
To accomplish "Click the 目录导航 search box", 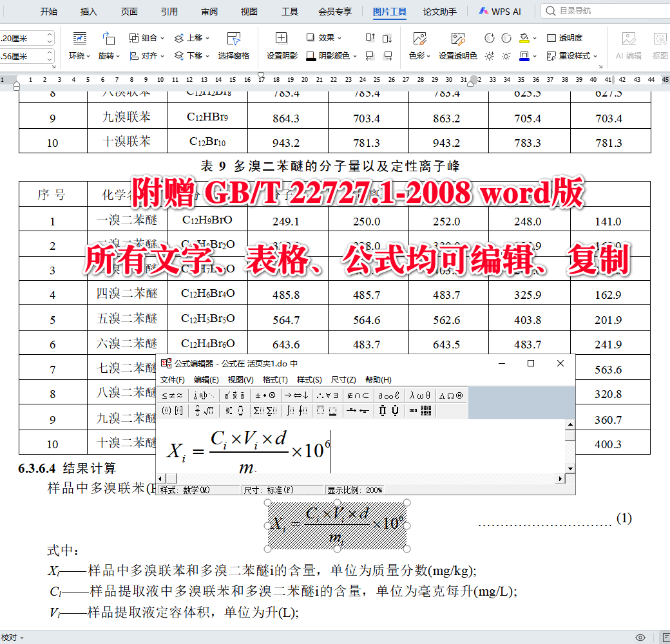I will [607, 11].
